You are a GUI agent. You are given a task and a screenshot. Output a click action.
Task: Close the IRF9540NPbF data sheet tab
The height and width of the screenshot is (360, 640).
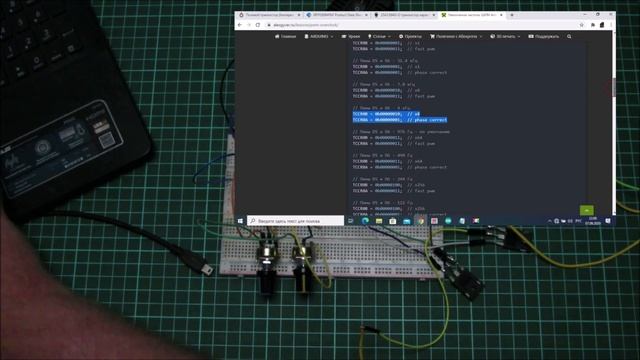tap(366, 15)
